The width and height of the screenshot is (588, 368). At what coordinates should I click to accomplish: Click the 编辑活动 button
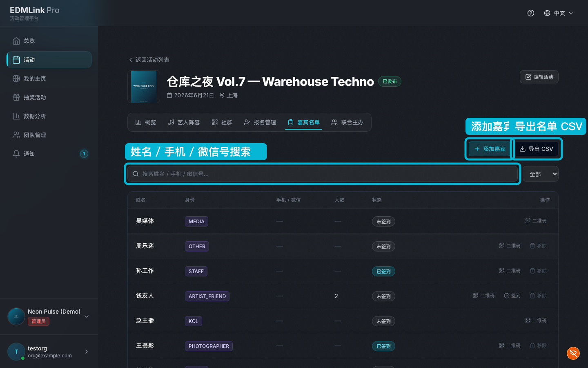click(x=539, y=77)
